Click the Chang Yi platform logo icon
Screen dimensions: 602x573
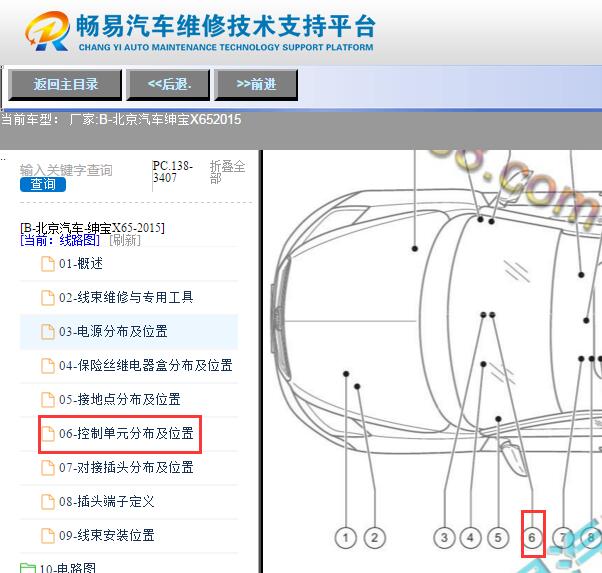point(48,31)
